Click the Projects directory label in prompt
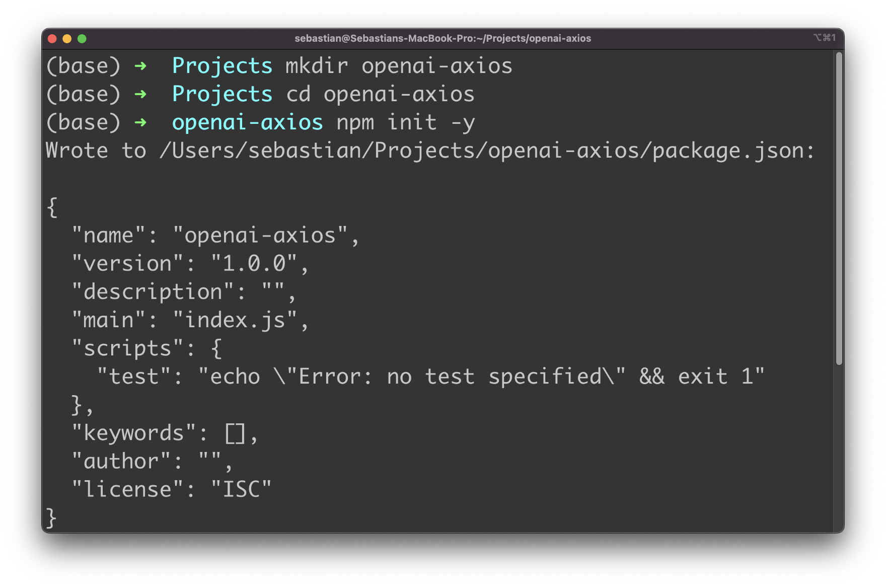This screenshot has height=588, width=886. coord(222,65)
